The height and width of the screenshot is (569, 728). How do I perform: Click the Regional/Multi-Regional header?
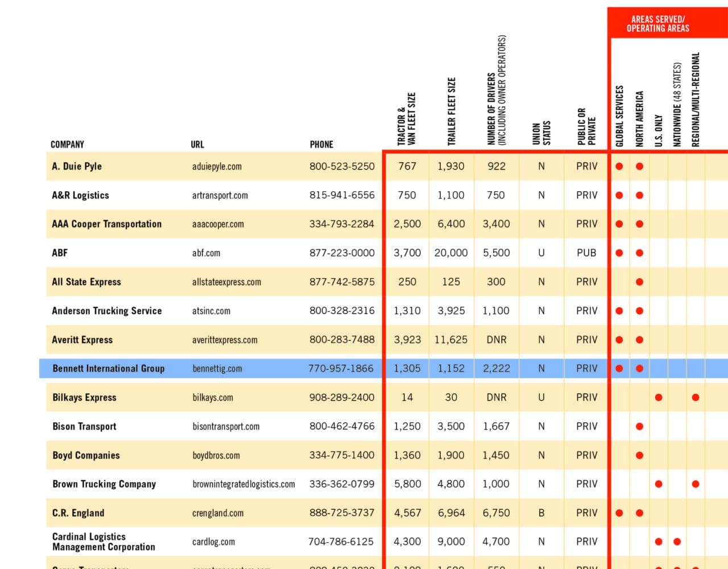pyautogui.click(x=696, y=100)
